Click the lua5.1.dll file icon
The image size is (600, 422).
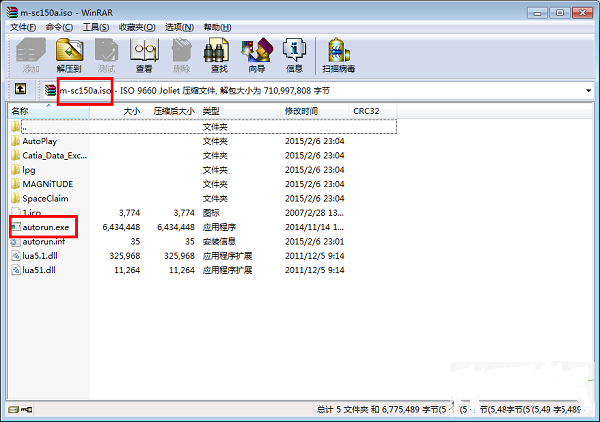pyautogui.click(x=16, y=256)
